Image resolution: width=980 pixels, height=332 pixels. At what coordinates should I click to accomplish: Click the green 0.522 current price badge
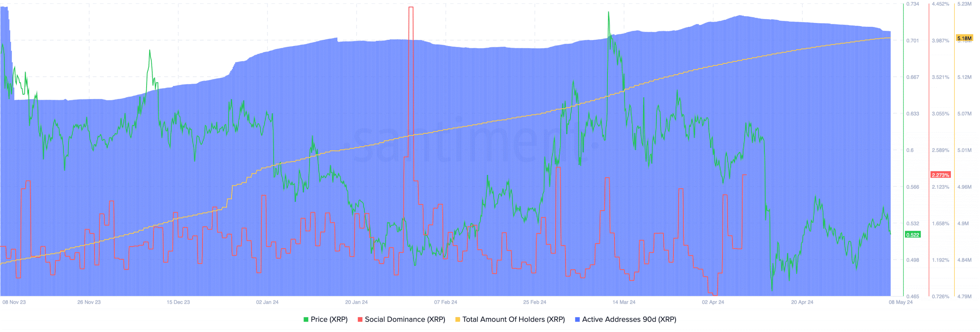(913, 235)
